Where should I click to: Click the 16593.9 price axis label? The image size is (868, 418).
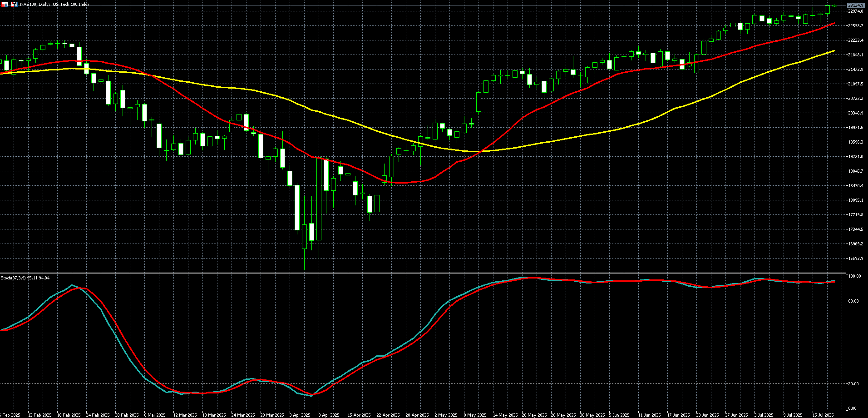855,259
